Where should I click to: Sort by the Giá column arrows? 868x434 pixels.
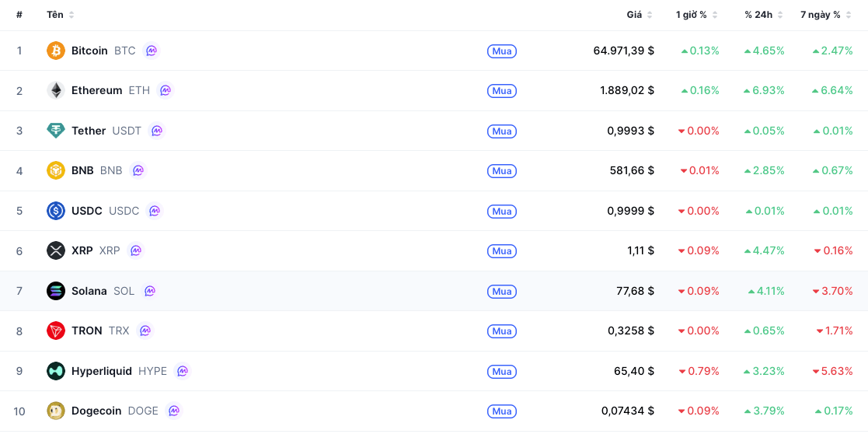[x=650, y=15]
